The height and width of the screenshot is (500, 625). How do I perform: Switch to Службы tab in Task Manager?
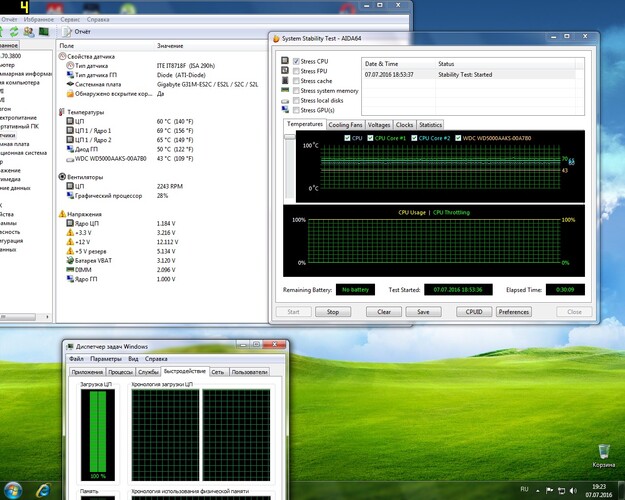pyautogui.click(x=148, y=372)
